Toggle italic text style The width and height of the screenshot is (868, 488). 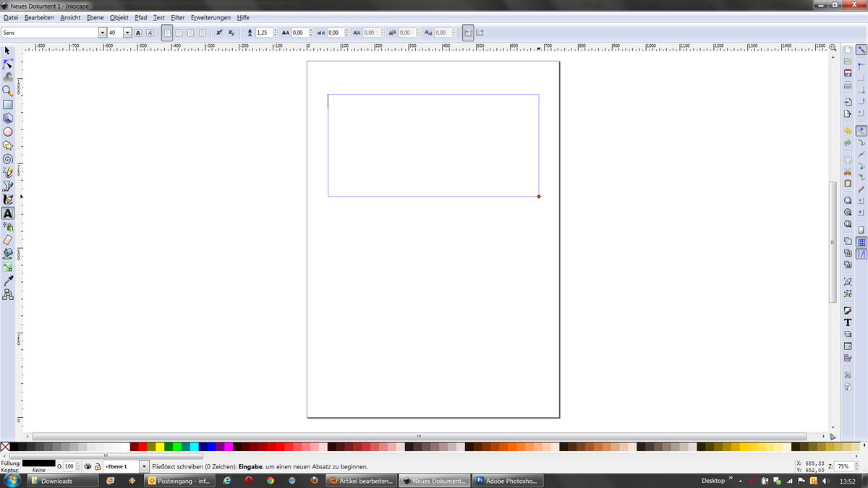click(x=150, y=33)
